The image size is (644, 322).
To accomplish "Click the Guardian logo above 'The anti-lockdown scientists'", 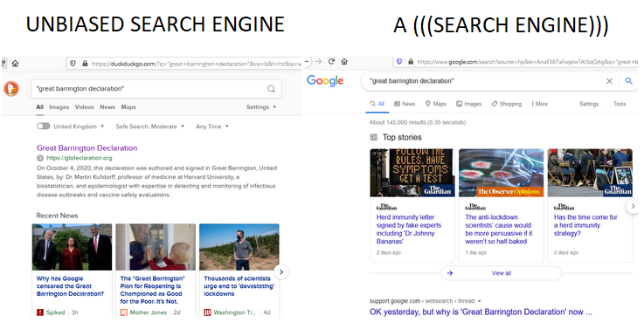I will click(x=475, y=207).
